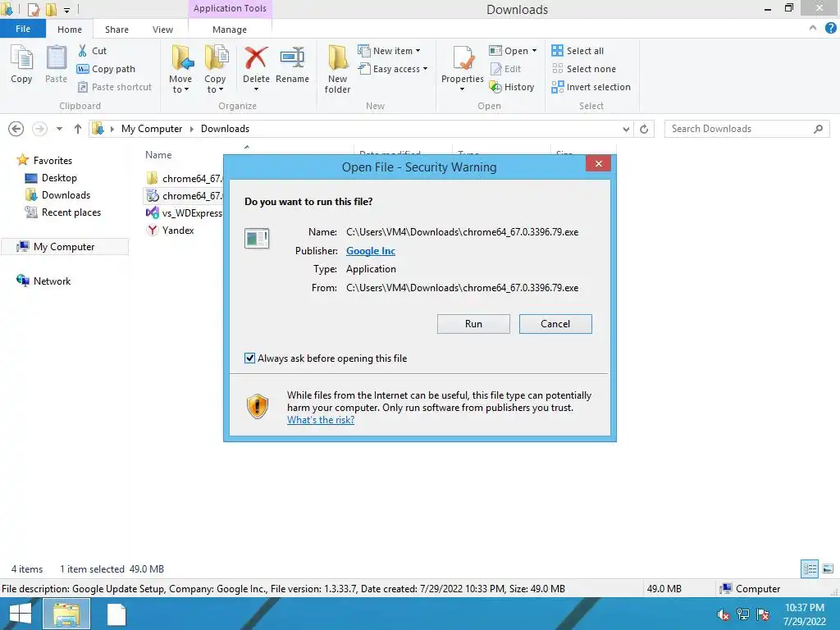
Task: Go back with the Back arrow
Action: [x=16, y=129]
